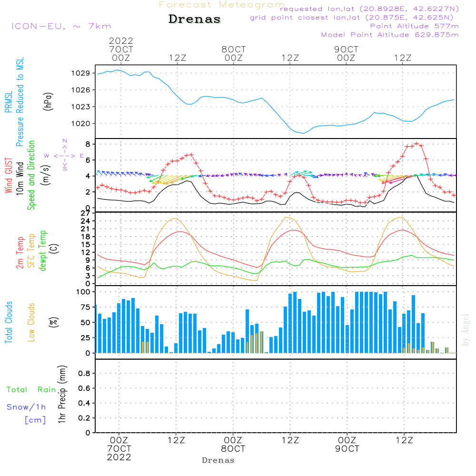Click the orange 'Low Clouds' label

coord(31,322)
